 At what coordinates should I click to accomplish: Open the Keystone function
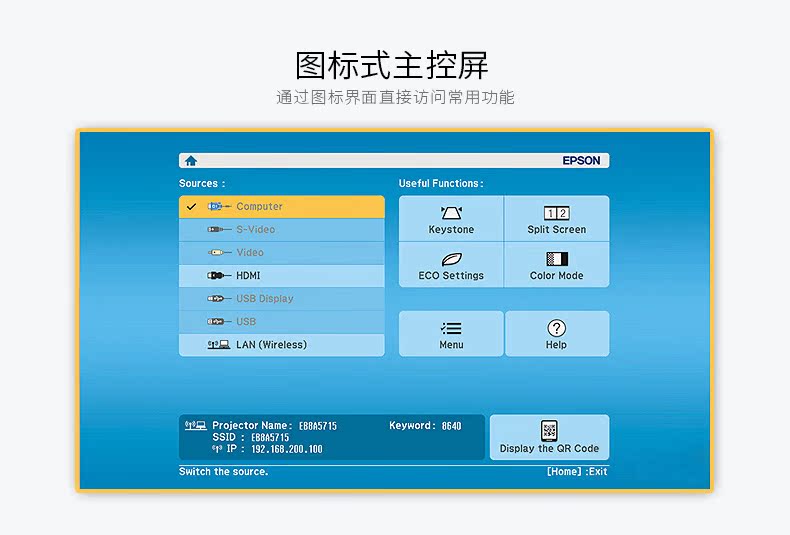click(451, 219)
